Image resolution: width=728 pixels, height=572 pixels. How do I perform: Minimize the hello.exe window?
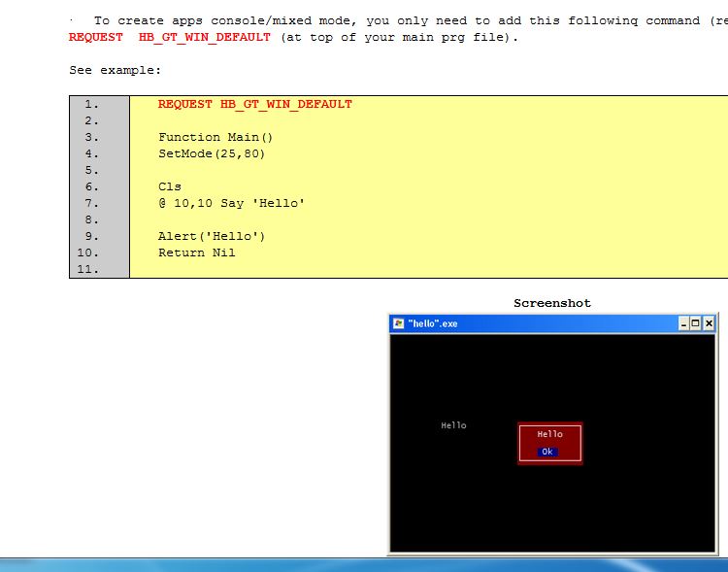coord(683,323)
